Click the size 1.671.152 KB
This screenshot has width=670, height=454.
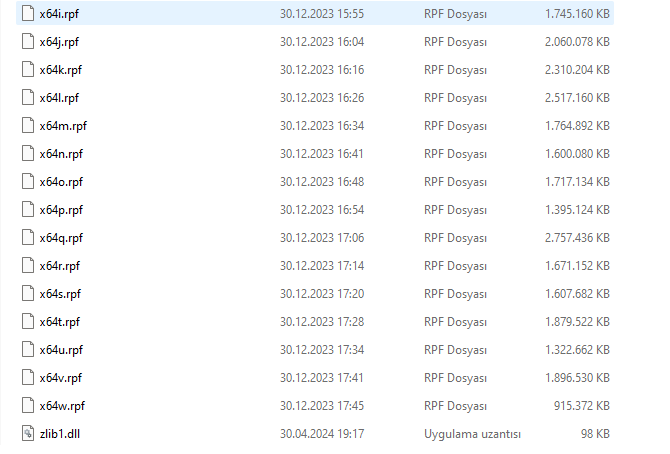coord(577,266)
